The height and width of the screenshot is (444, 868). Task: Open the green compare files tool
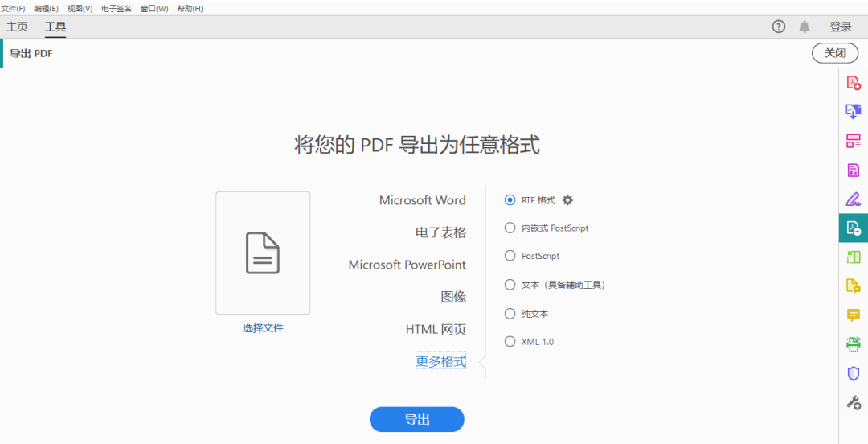tap(853, 257)
